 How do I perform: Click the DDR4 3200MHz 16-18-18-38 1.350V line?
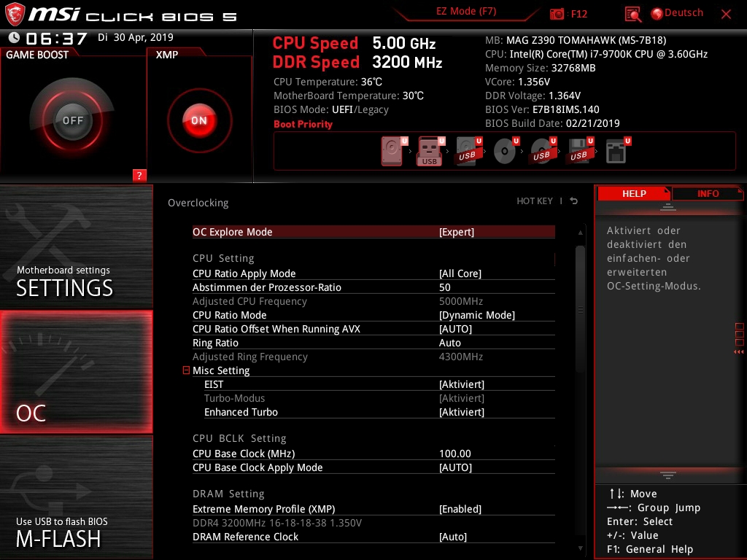(x=276, y=523)
